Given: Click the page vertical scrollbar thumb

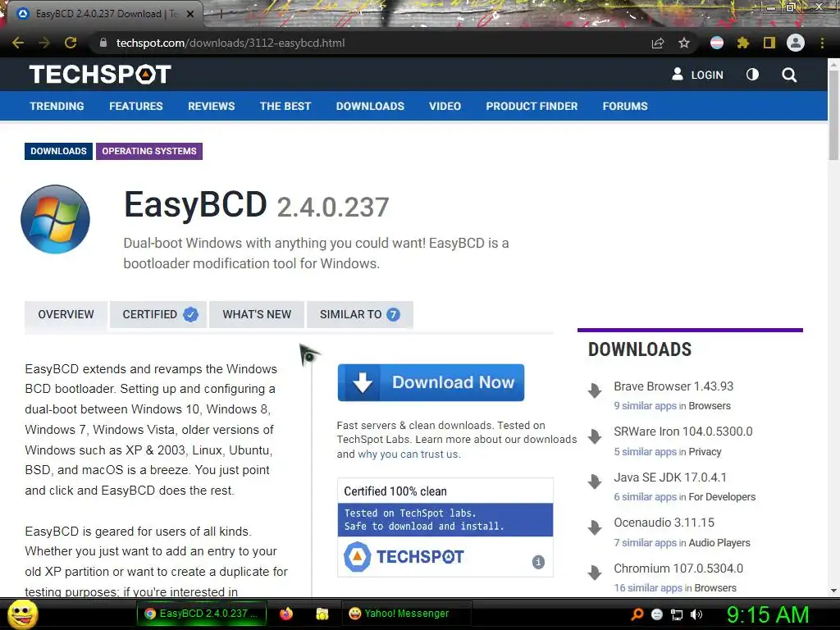Looking at the screenshot, I should point(833,115).
